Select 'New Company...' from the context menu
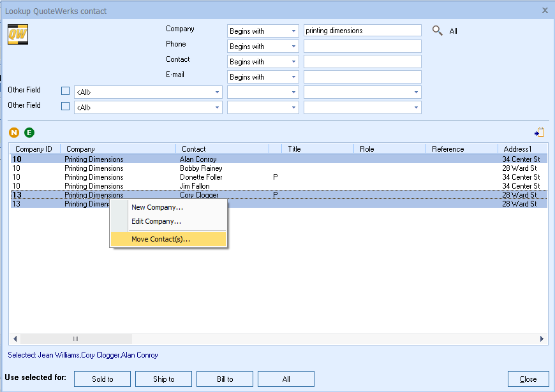This screenshot has width=555, height=392. (x=157, y=207)
